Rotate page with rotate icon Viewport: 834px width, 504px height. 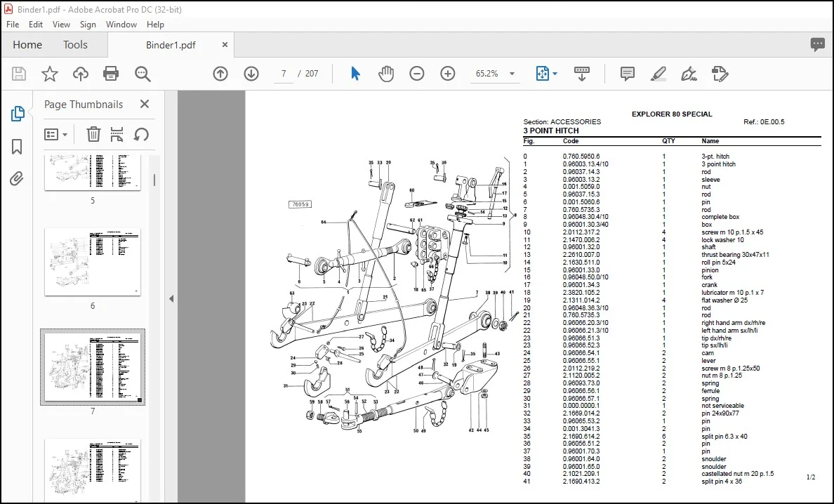pyautogui.click(x=141, y=135)
